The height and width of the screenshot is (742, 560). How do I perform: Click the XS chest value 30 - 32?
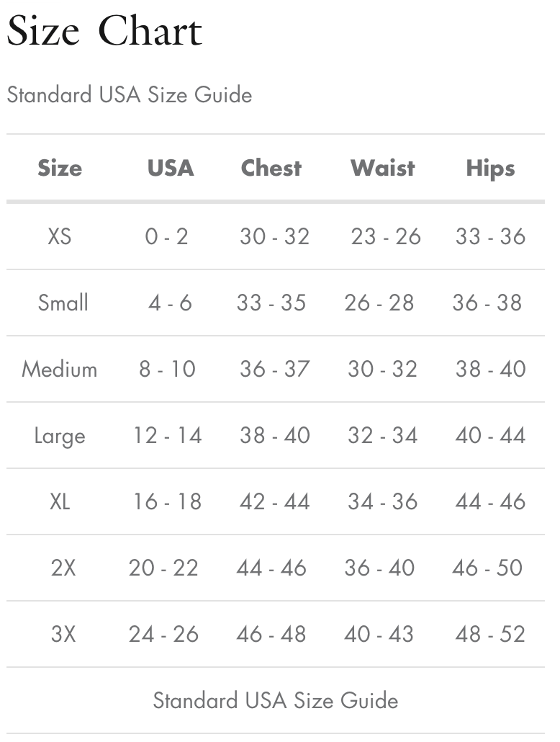274,236
